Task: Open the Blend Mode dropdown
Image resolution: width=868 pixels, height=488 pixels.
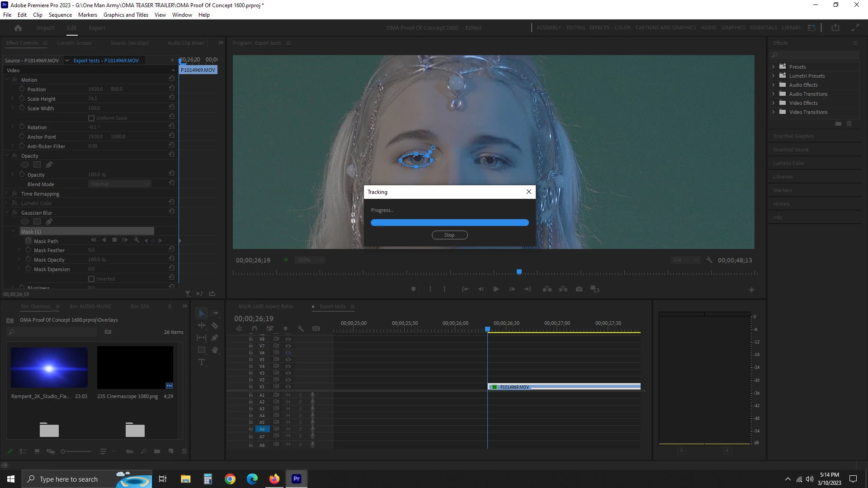Action: [120, 184]
